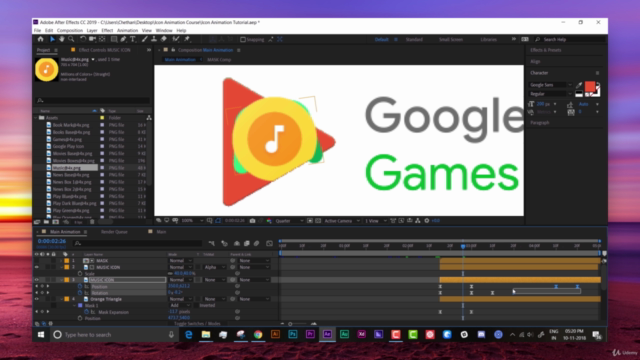Collapse the Mask 1 twirl arrow
The width and height of the screenshot is (640, 360).
pos(74,305)
